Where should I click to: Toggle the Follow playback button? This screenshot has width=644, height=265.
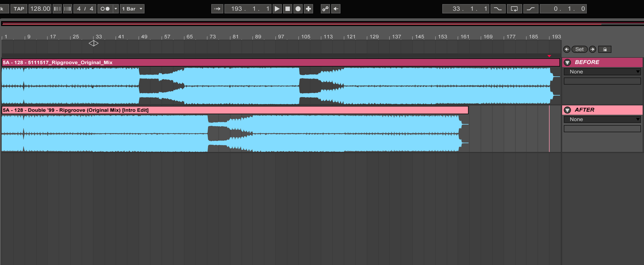coord(217,9)
